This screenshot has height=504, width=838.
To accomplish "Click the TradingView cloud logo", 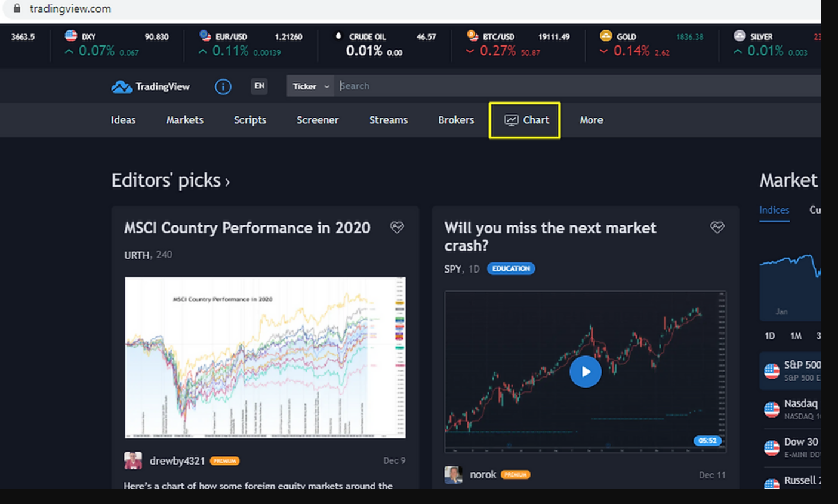I will (x=122, y=86).
